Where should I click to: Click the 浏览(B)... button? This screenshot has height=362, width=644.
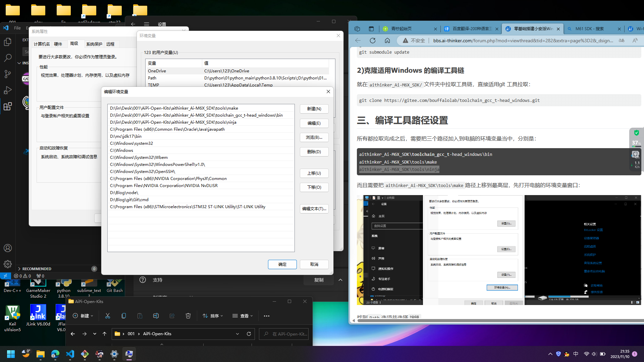tap(314, 137)
